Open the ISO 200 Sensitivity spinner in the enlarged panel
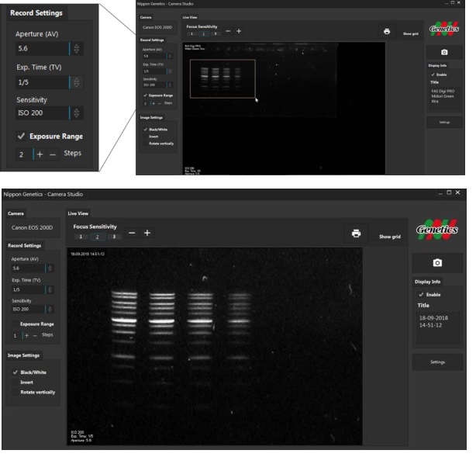 click(74, 113)
